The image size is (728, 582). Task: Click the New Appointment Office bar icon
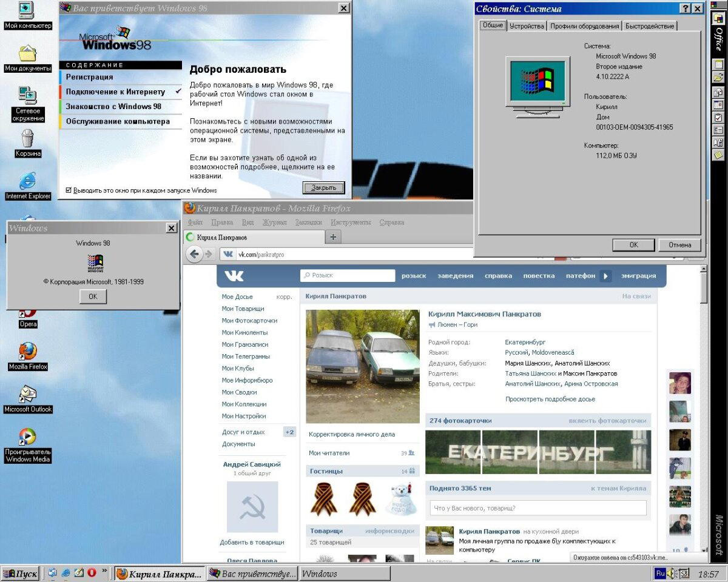pos(718,105)
